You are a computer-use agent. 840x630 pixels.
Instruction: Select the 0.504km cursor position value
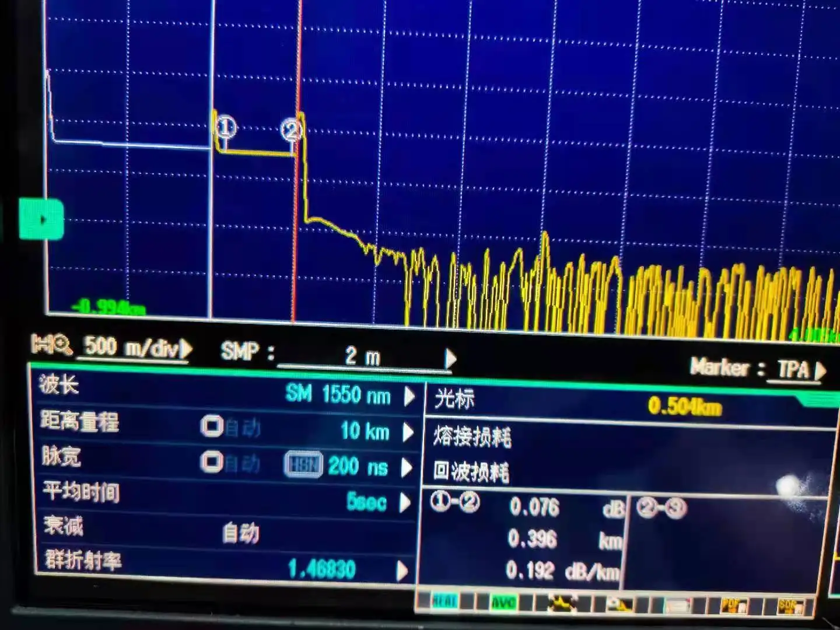[x=685, y=406]
